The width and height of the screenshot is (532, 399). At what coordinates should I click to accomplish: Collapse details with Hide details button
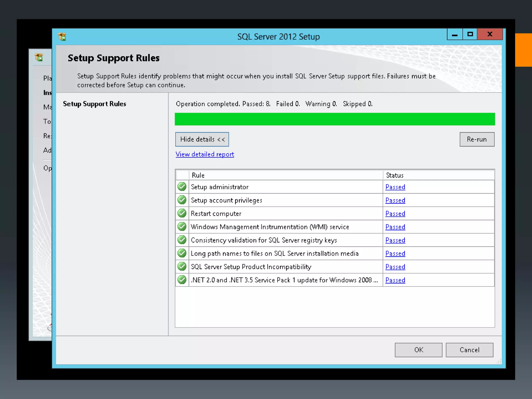tap(202, 139)
